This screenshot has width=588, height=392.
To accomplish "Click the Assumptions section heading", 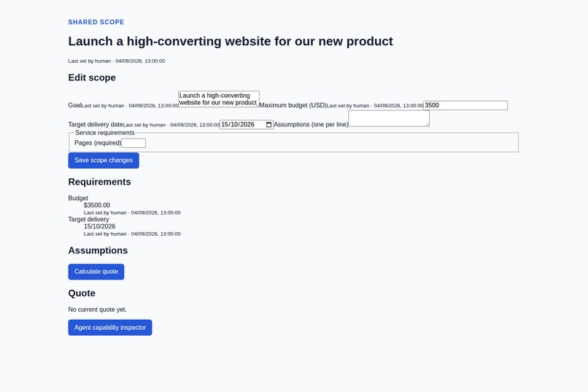I will (x=98, y=250).
